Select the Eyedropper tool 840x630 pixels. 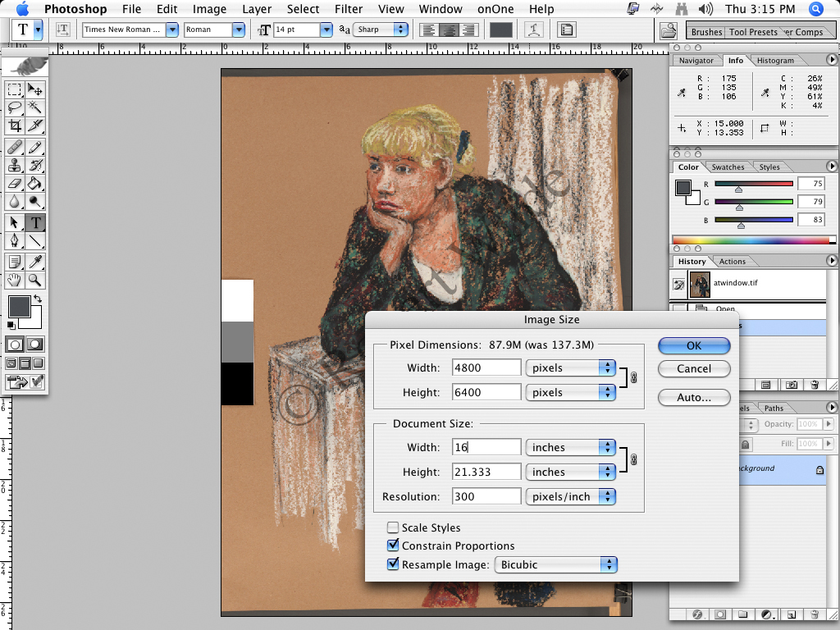(x=34, y=262)
